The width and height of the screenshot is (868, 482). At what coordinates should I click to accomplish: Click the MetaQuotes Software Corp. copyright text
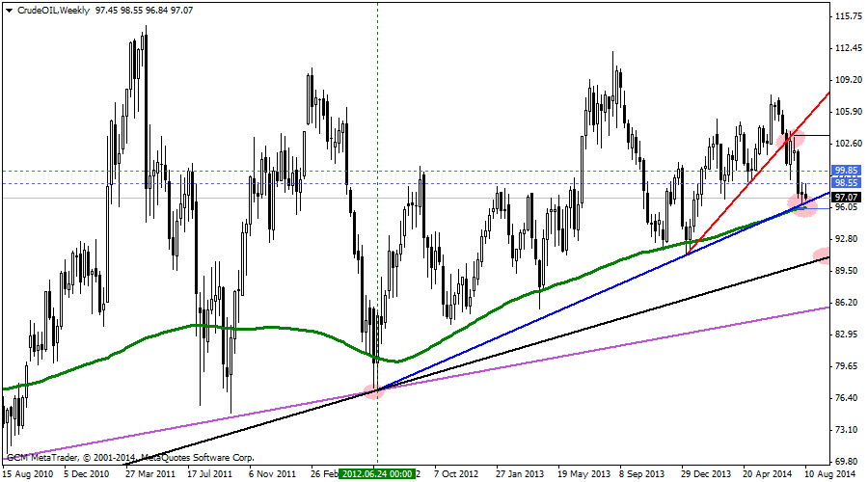(x=198, y=457)
